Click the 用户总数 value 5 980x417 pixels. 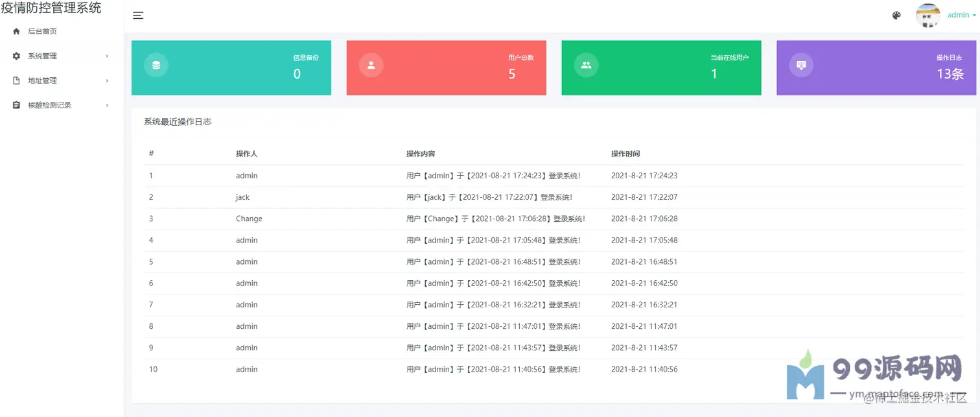(x=512, y=74)
